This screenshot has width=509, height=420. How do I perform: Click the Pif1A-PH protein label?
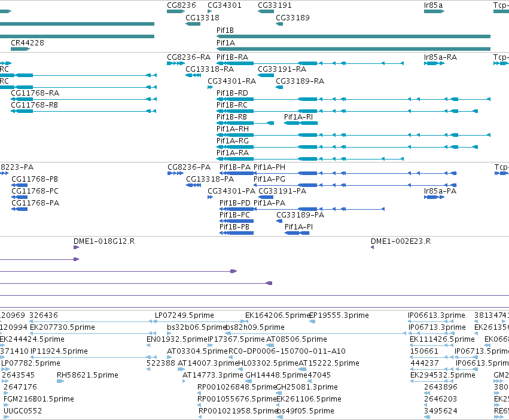[269, 167]
